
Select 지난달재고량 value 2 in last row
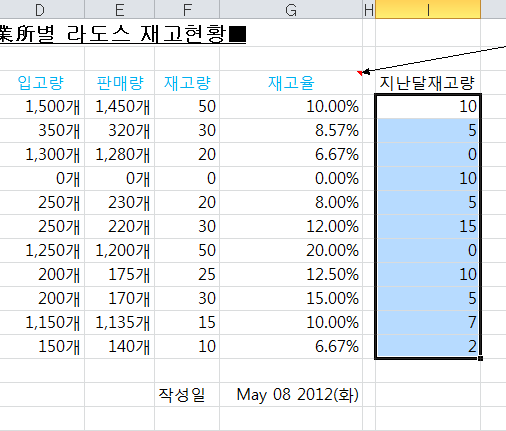[428, 347]
